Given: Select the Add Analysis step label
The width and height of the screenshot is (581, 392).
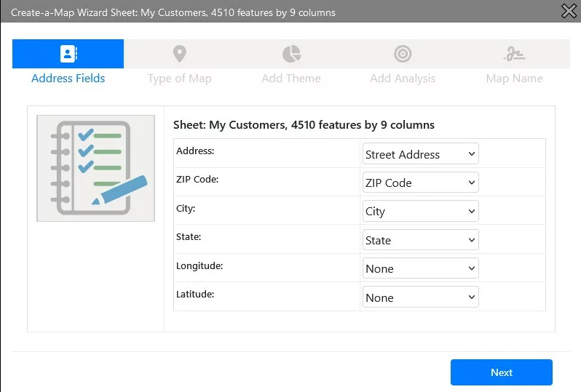Looking at the screenshot, I should tap(403, 79).
